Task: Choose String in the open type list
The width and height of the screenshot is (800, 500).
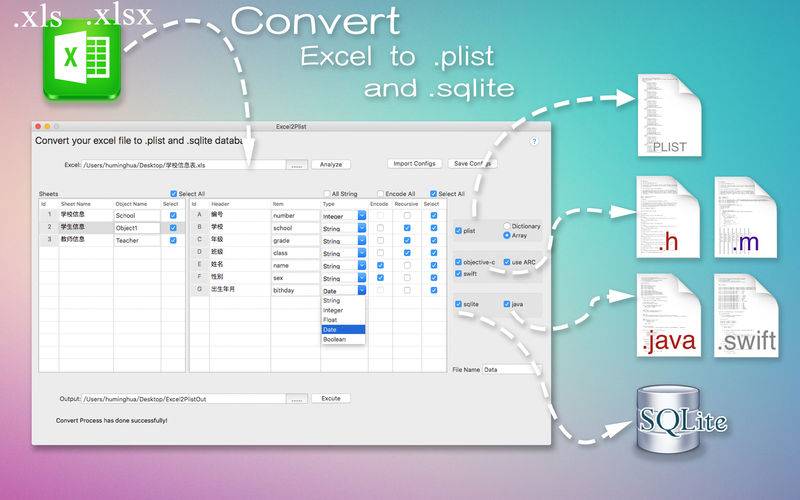Action: point(343,301)
